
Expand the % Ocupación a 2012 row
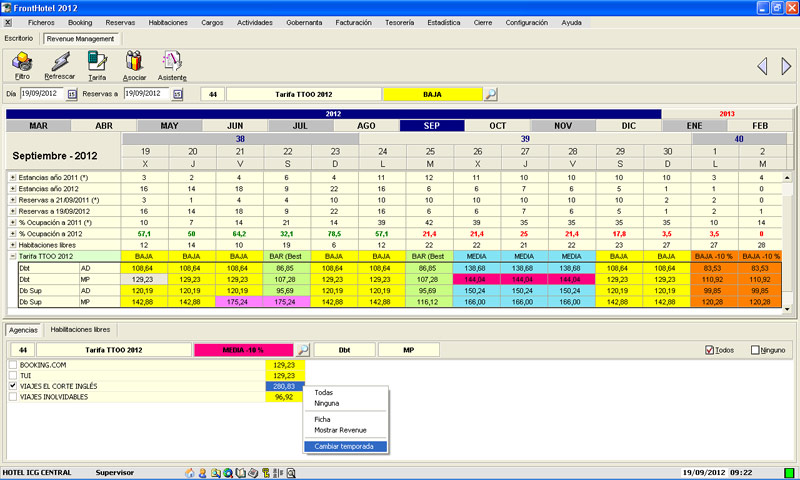tap(13, 233)
